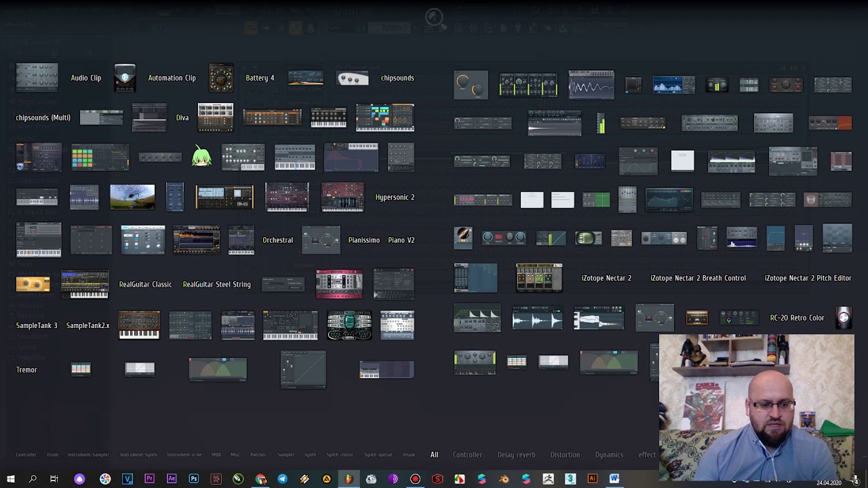This screenshot has height=488, width=868.
Task: Show All effects in the picker
Action: point(434,455)
